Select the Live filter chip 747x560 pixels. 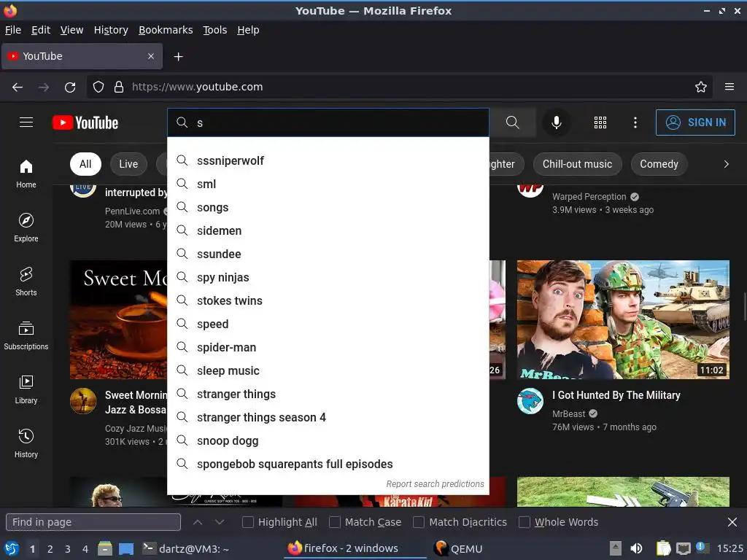(128, 164)
